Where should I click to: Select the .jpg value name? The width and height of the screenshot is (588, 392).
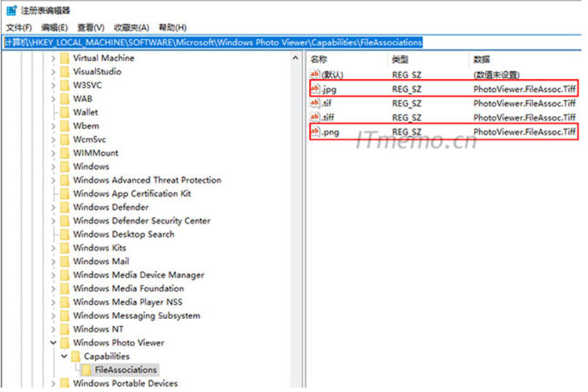[x=329, y=89]
